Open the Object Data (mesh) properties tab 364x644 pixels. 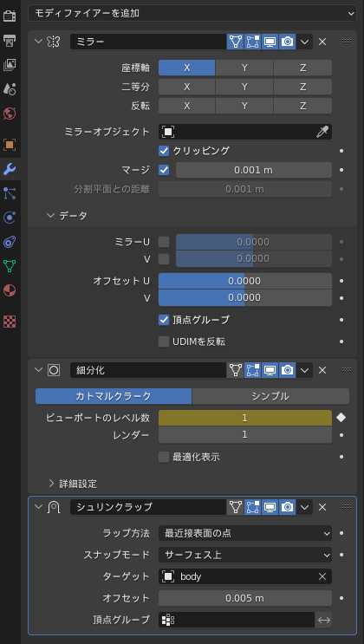tap(10, 266)
